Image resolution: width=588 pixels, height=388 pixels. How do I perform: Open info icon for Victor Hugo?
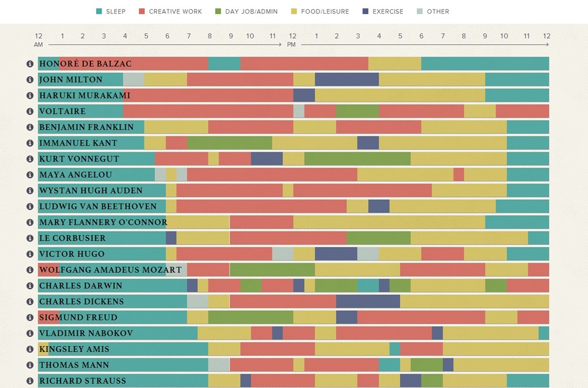click(x=30, y=254)
